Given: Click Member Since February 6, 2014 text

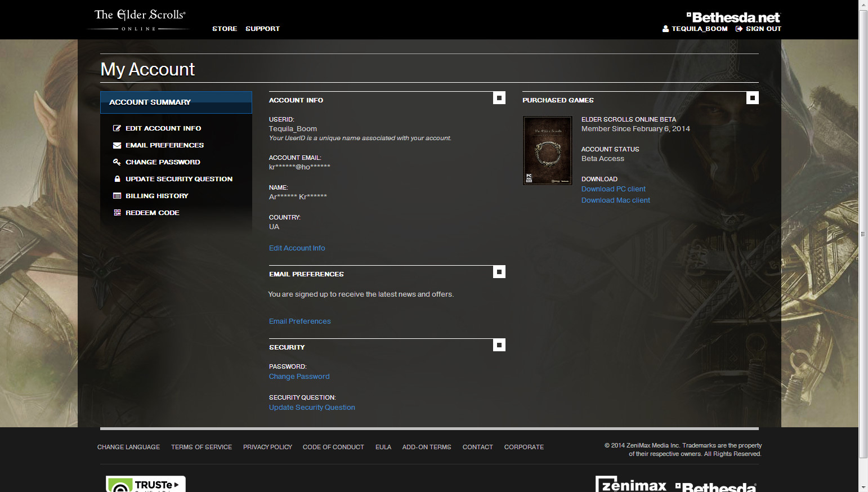Looking at the screenshot, I should point(636,129).
